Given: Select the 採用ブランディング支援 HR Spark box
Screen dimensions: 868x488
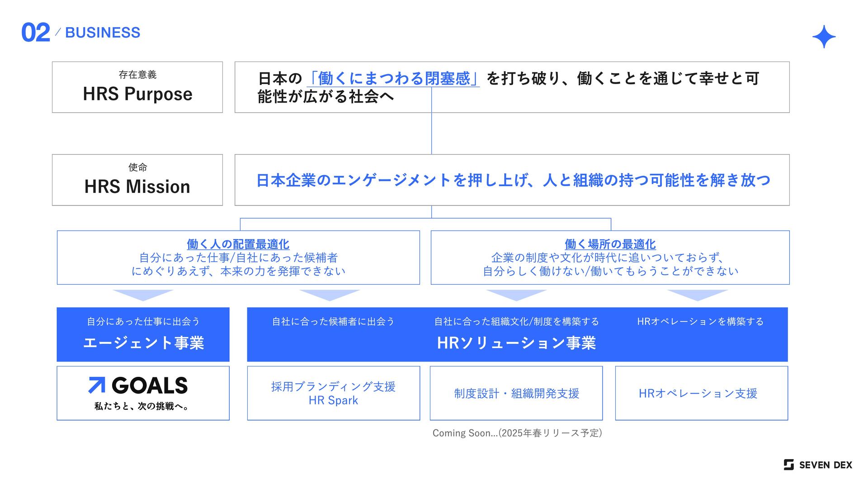Looking at the screenshot, I should point(333,393).
